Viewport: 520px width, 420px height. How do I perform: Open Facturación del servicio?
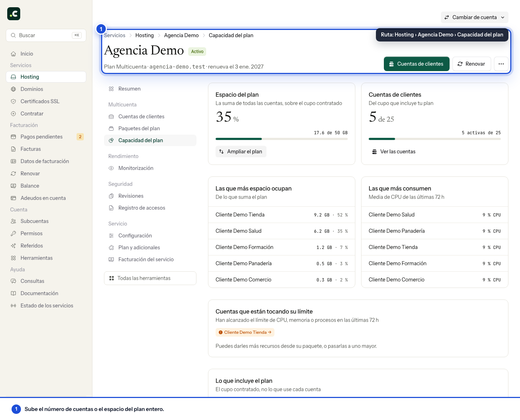150,259
